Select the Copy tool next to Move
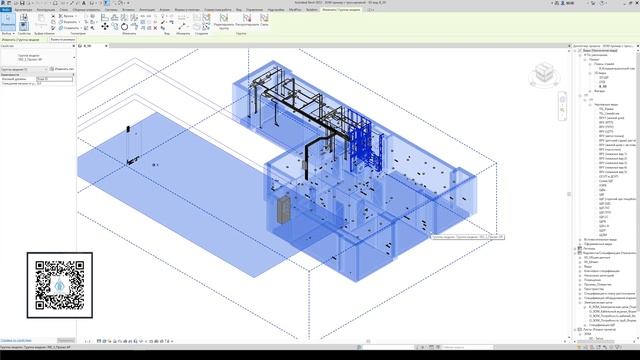The width and height of the screenshot is (640, 360). 115,27
